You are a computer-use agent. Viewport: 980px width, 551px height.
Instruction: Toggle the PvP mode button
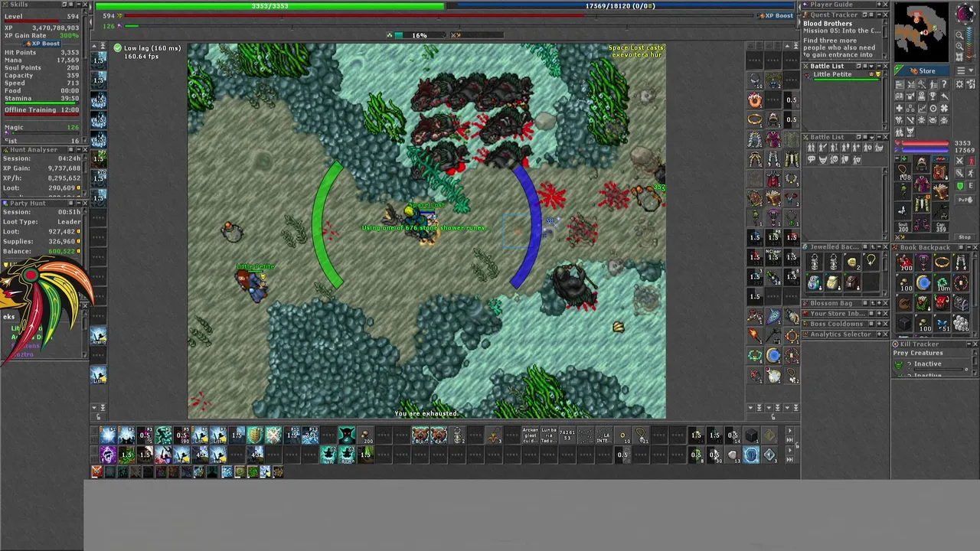coord(965,200)
